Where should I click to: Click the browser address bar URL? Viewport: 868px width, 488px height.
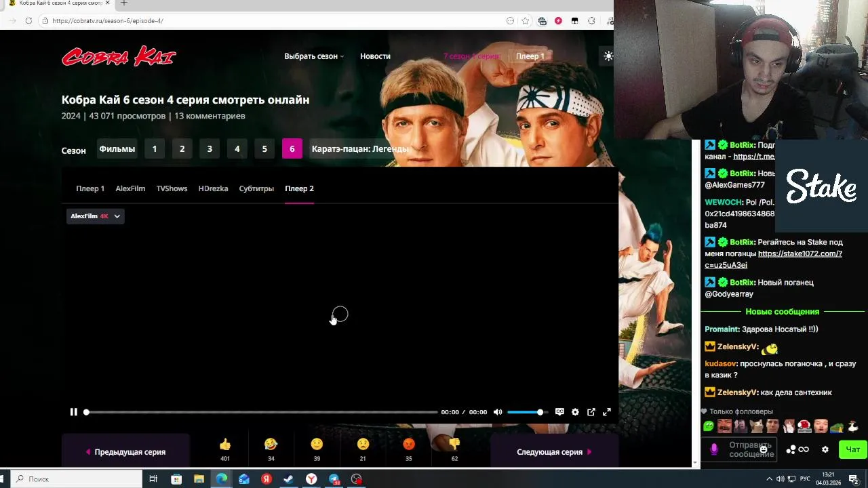click(x=108, y=21)
